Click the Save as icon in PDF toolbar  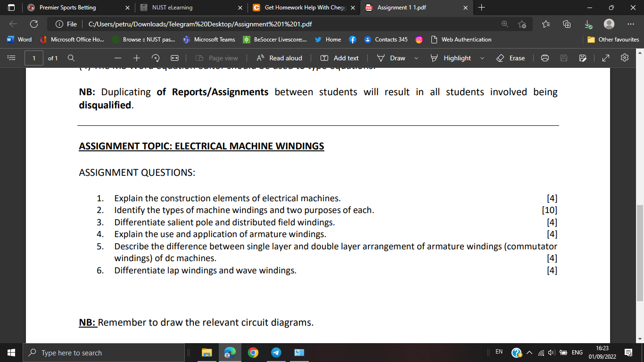583,58
